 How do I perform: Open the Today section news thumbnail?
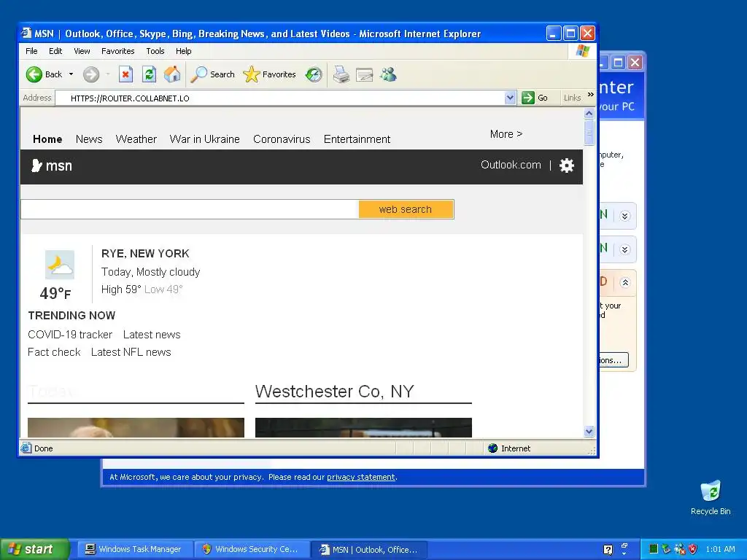(x=136, y=427)
